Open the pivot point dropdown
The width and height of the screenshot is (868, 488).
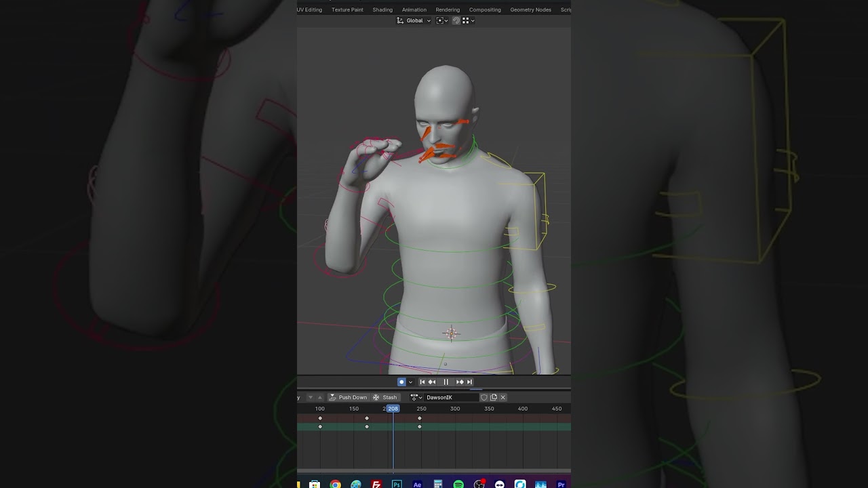point(442,20)
